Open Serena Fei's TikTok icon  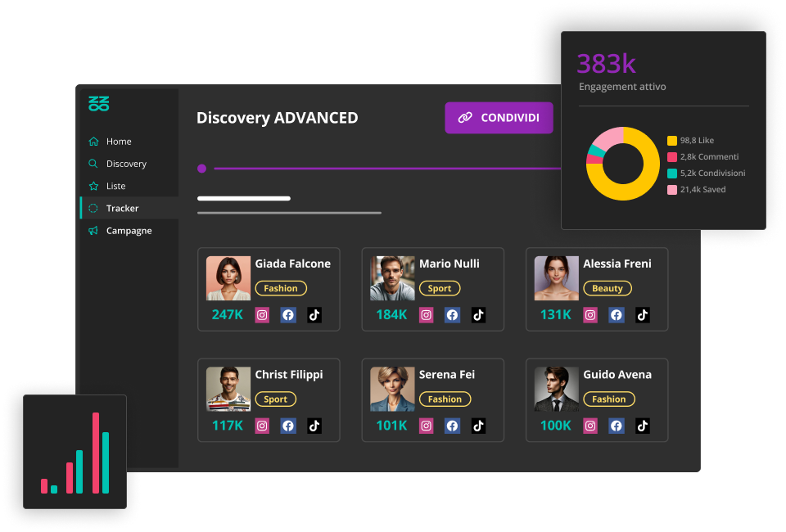(478, 426)
